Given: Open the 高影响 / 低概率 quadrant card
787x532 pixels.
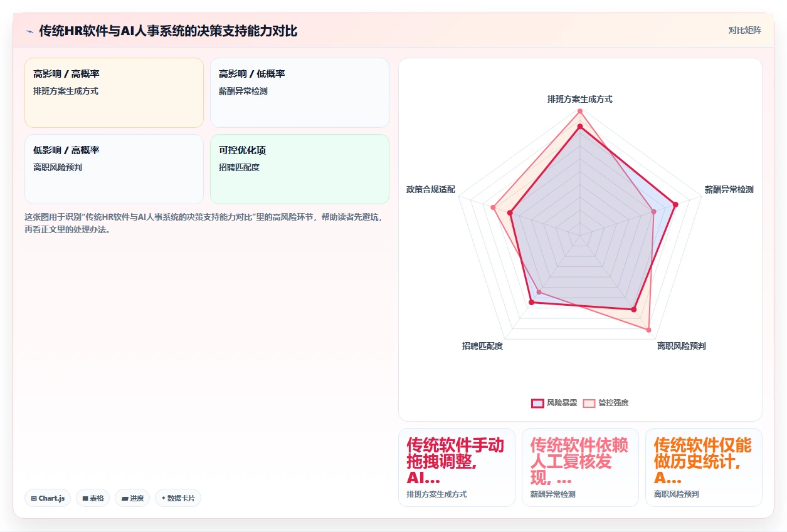Looking at the screenshot, I should (x=300, y=93).
